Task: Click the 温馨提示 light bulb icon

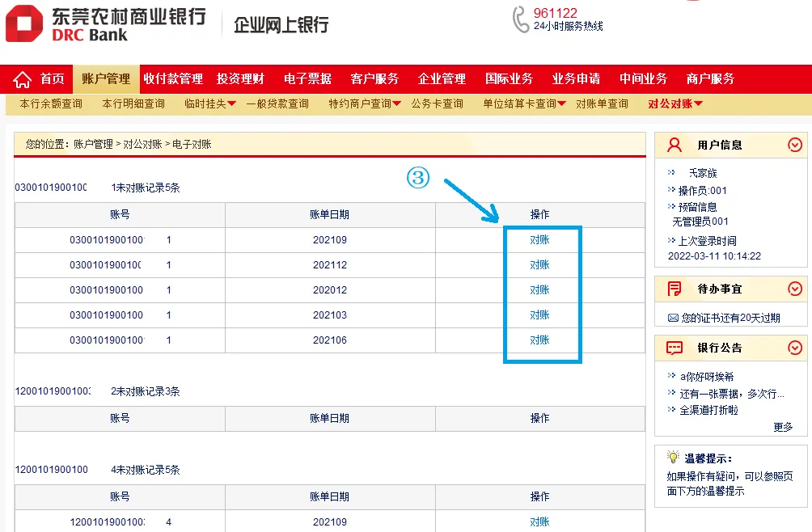Action: coord(673,457)
